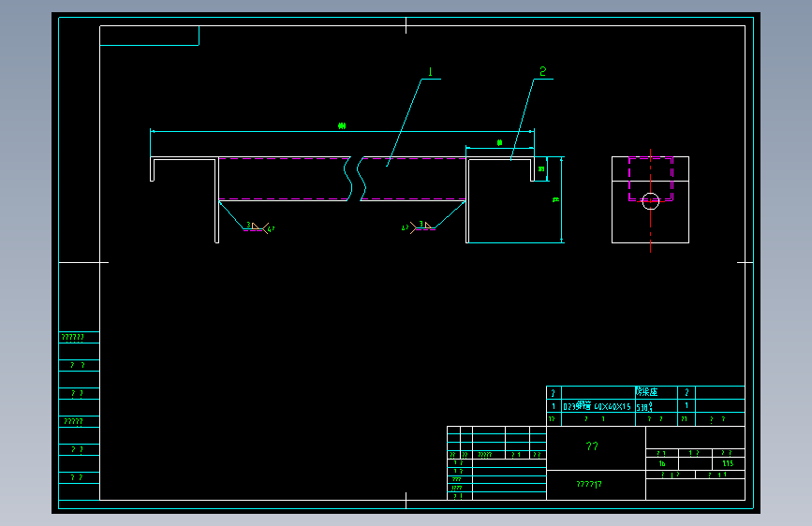Image resolution: width=812 pixels, height=526 pixels.
Task: Click the short dimension text above right bracket
Action: [500, 142]
